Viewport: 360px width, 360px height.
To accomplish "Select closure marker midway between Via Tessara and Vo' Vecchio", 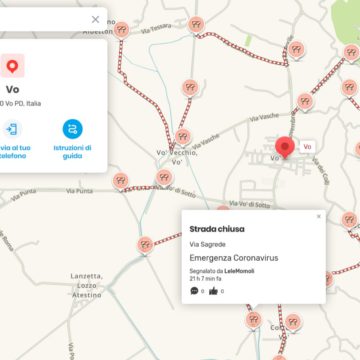I will [x=190, y=88].
